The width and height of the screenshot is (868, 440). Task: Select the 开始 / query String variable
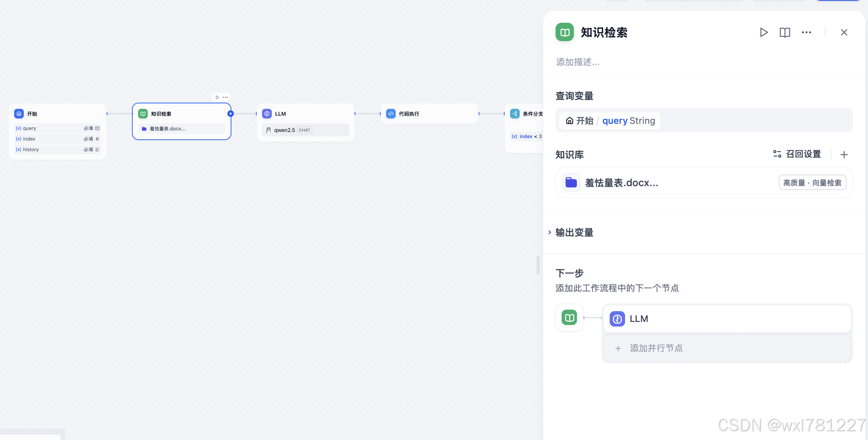pos(610,121)
